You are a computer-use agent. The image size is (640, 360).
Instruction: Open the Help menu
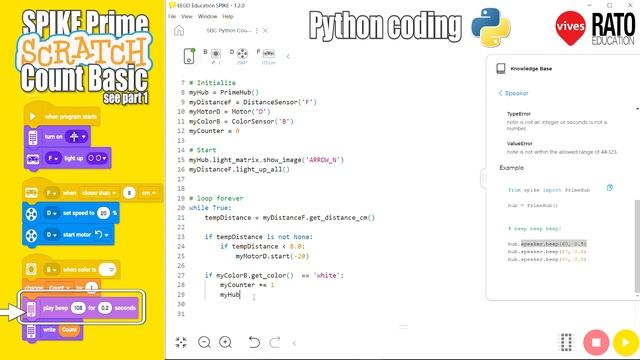coord(228,16)
